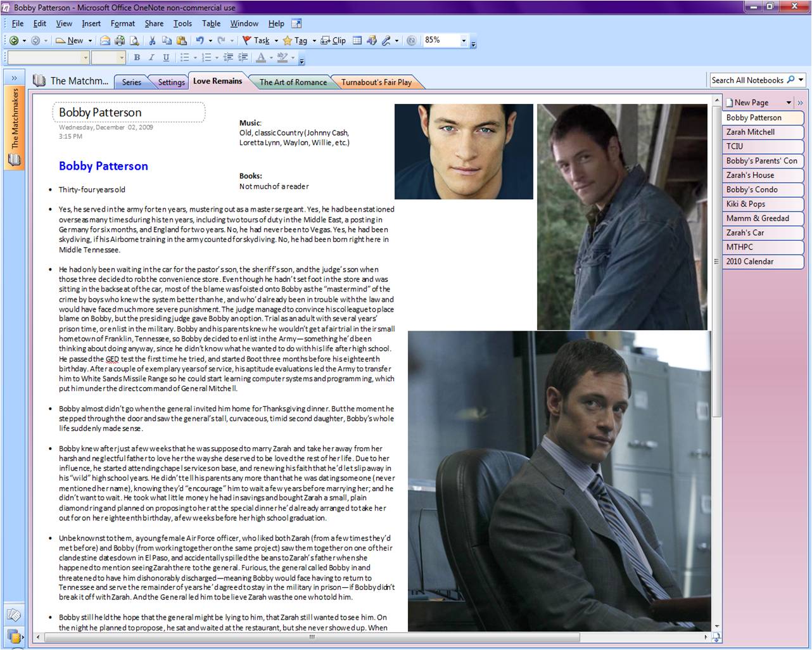
Task: Switch to The Art of Romance tab
Action: [x=293, y=82]
